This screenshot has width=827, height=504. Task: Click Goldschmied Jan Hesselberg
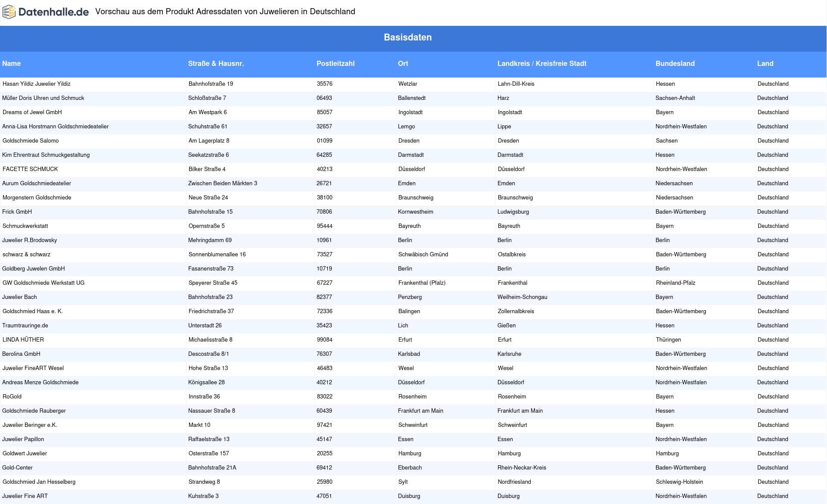[39, 482]
